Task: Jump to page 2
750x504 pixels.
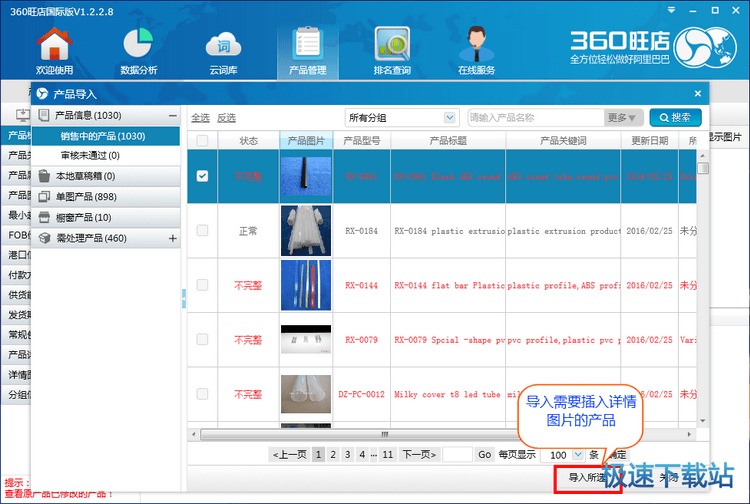Action: [x=333, y=455]
